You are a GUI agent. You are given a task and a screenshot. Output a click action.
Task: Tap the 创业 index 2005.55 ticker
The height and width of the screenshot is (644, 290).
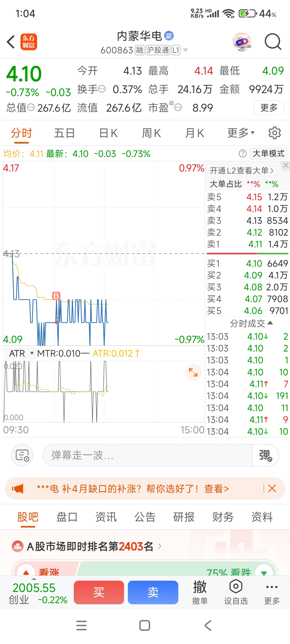click(38, 593)
